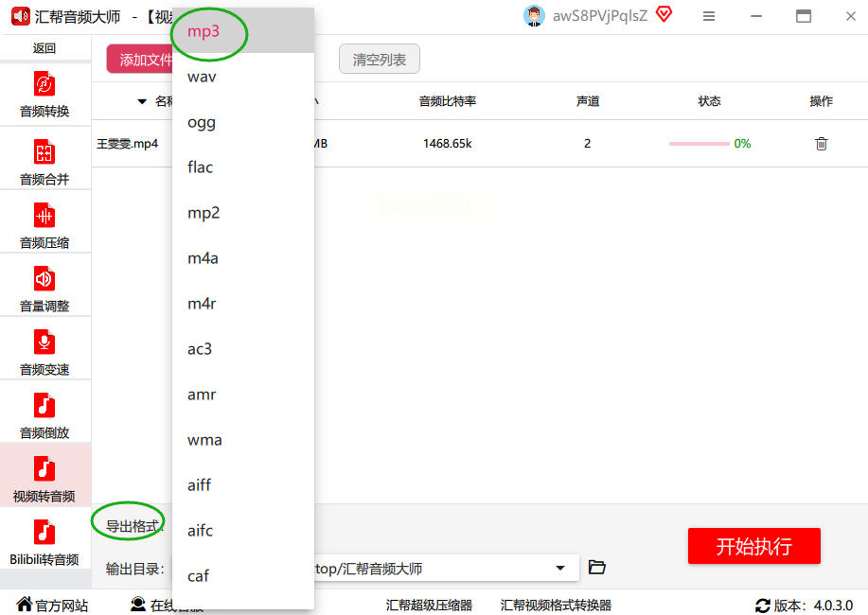
Task: Go back with 返回 button
Action: (x=44, y=48)
